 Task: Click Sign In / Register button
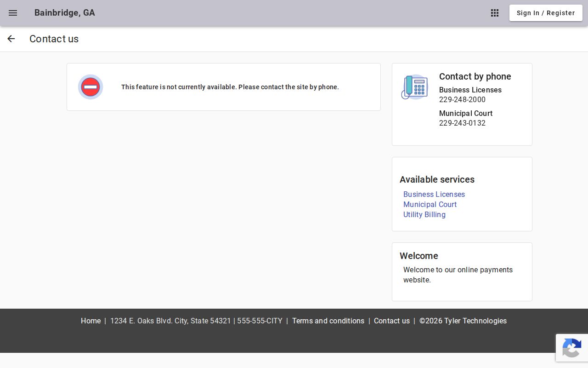[x=546, y=13]
